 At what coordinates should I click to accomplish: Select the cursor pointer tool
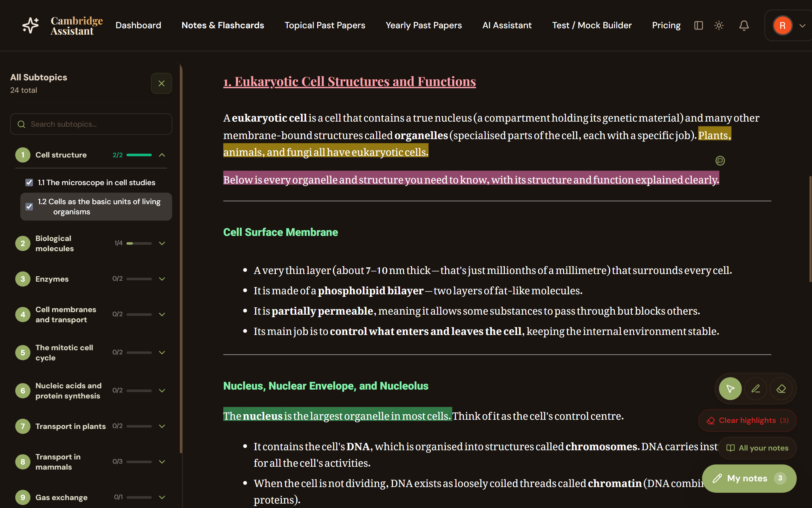(x=730, y=389)
